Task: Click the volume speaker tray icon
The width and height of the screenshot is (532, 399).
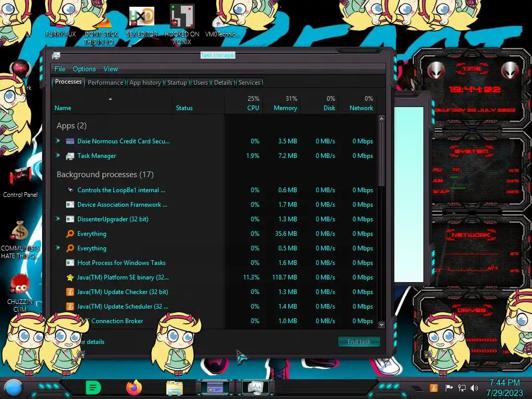Action: tap(474, 388)
